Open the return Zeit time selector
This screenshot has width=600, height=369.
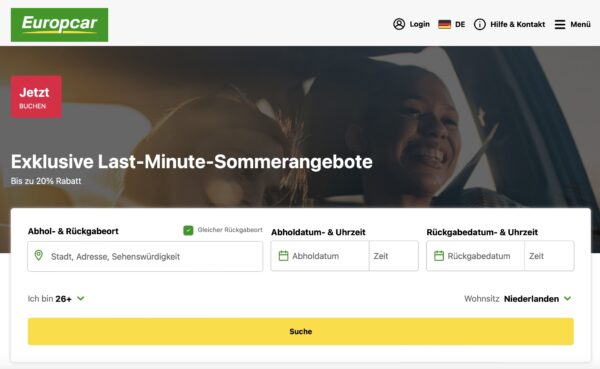[x=549, y=256]
